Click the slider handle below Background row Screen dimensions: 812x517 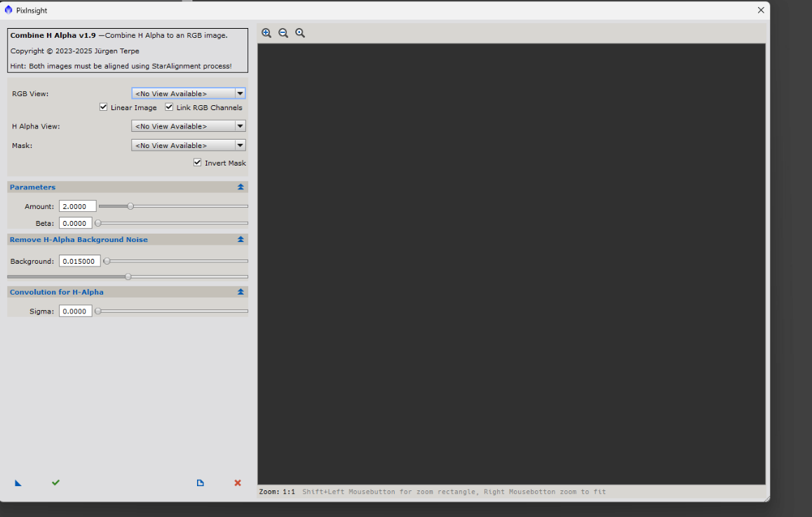(x=128, y=276)
